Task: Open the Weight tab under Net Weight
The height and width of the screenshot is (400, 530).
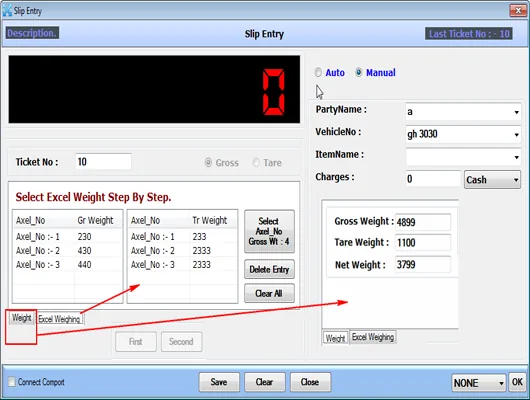Action: [335, 338]
